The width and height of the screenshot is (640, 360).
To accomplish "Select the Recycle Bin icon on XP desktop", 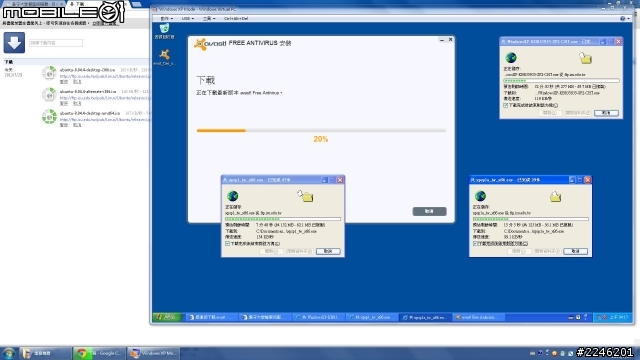I will [x=164, y=31].
